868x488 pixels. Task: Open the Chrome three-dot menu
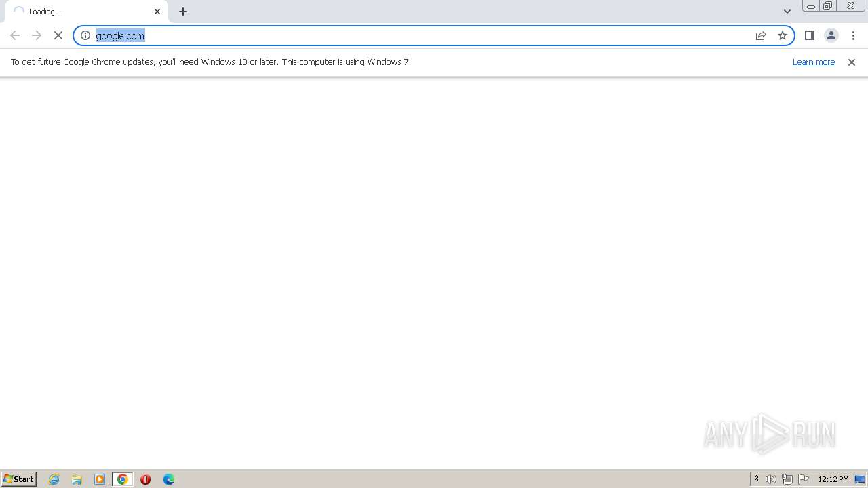(853, 35)
